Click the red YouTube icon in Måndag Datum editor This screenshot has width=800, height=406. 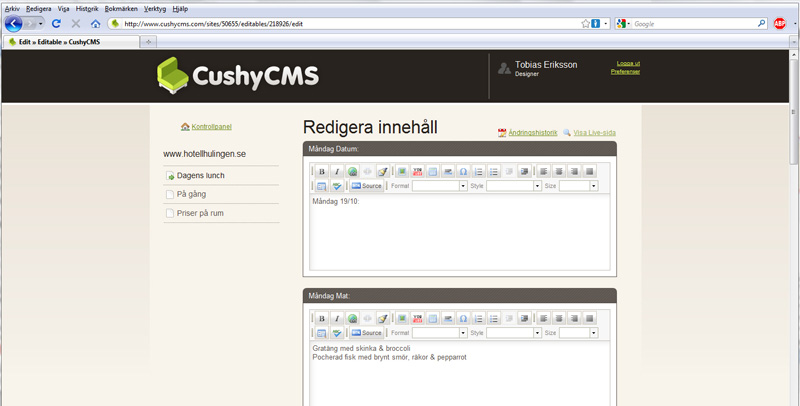point(417,171)
